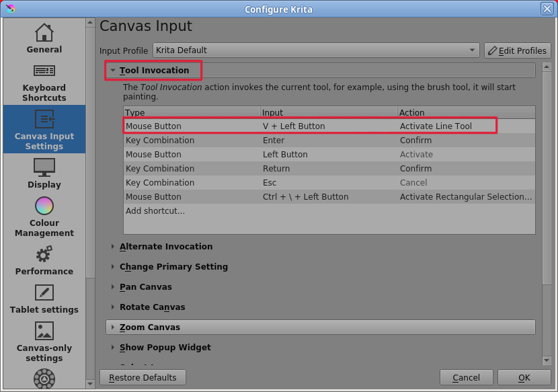
Task: Open Display monitor icon section
Action: [44, 167]
